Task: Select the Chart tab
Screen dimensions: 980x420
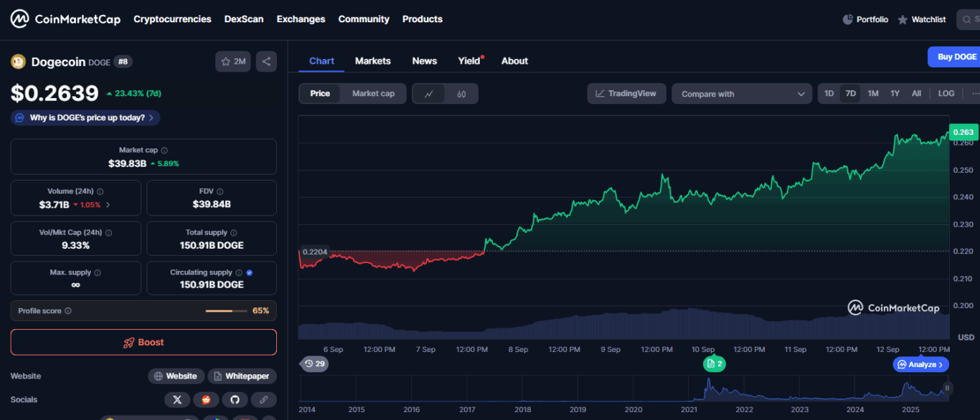Action: pyautogui.click(x=321, y=61)
